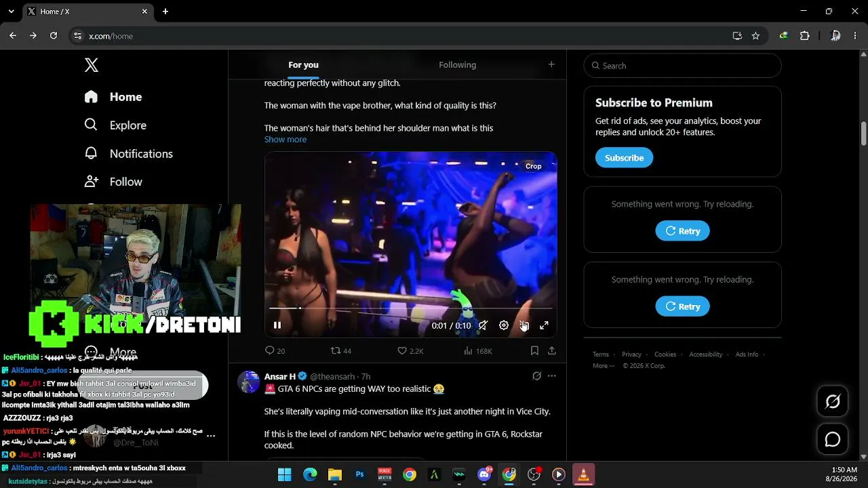
Task: Bookmark this tab with the star
Action: tap(755, 36)
